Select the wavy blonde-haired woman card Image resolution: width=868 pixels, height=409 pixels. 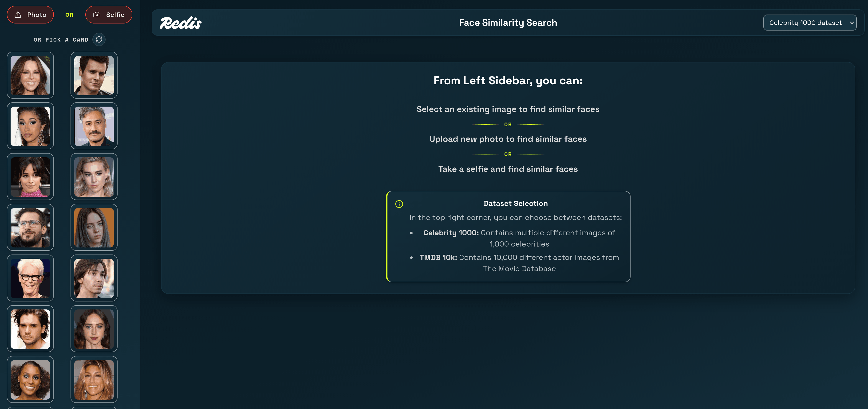click(94, 177)
